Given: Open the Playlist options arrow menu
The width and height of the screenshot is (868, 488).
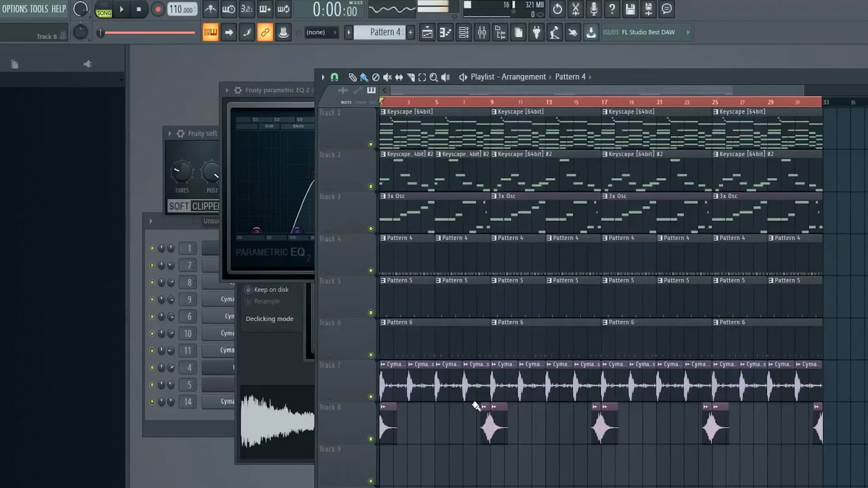Looking at the screenshot, I should [x=323, y=77].
